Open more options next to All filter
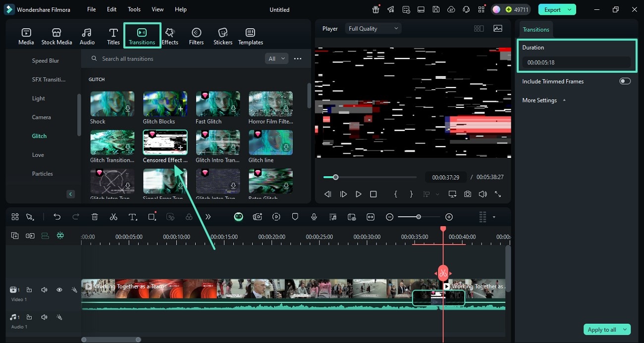The image size is (644, 343). 298,58
